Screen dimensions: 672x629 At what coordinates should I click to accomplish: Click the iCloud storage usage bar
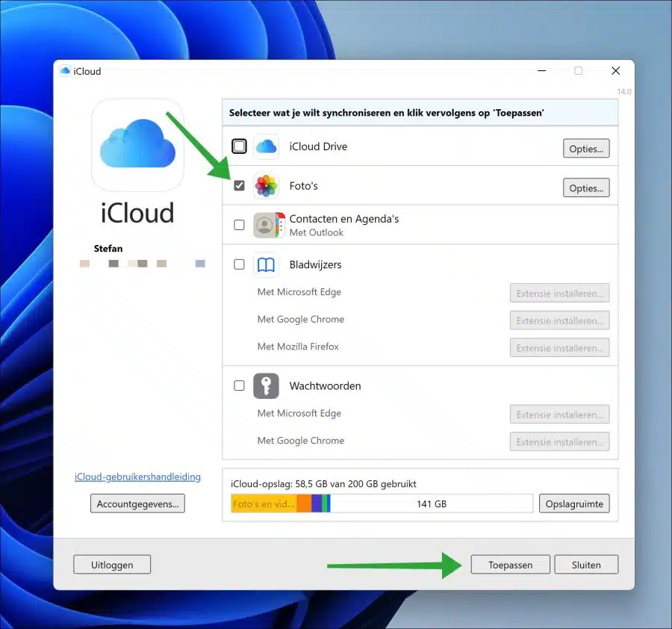[x=382, y=503]
